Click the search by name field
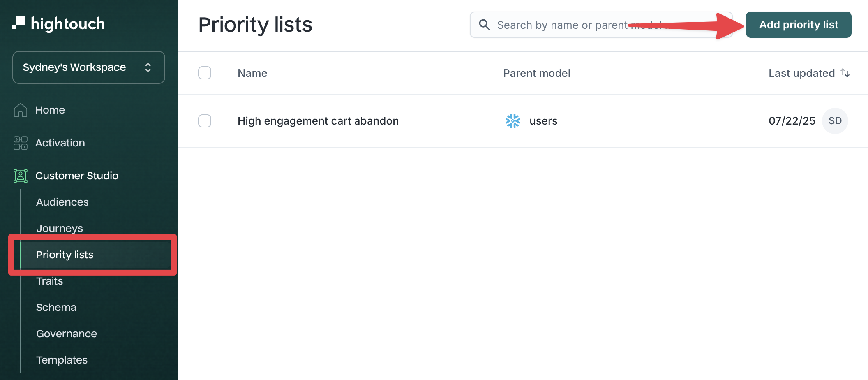The height and width of the screenshot is (380, 868). (x=600, y=25)
